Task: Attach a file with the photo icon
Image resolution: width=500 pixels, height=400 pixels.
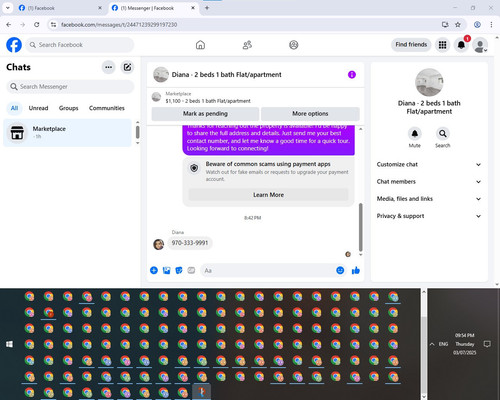Action: [x=166, y=270]
